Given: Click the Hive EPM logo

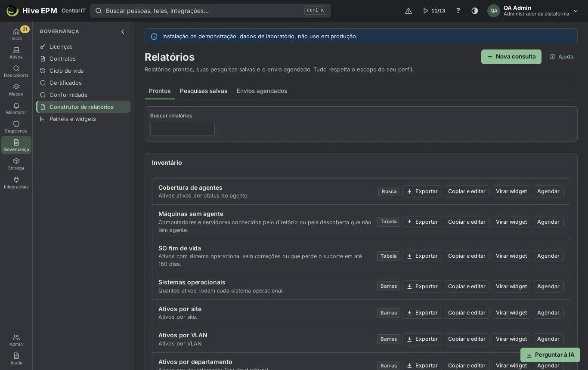Looking at the screenshot, I should 32,11.
